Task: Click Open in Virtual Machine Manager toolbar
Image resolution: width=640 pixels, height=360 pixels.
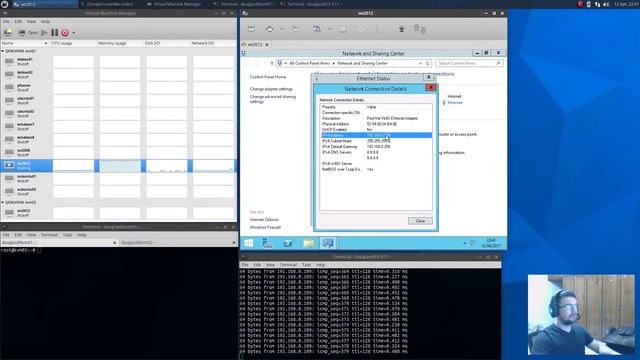Action: coord(29,33)
